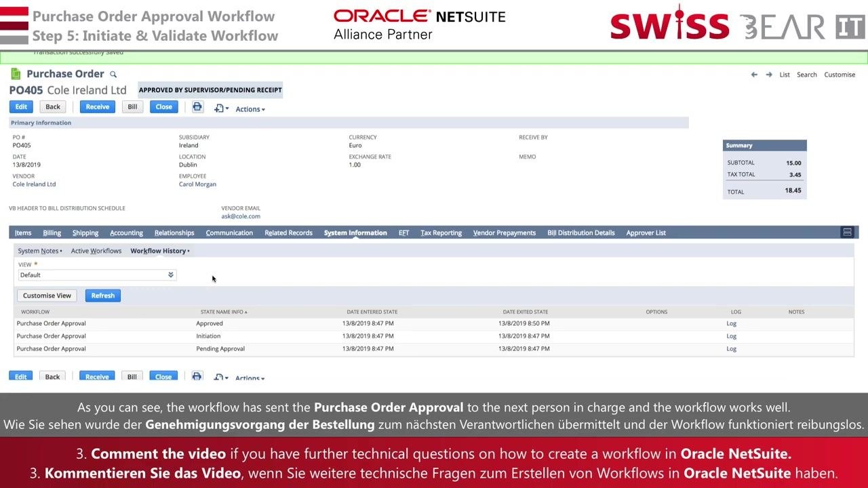Click the search icon beside Purchase Order title
Viewport: 868px width, 488px height.
(x=113, y=75)
